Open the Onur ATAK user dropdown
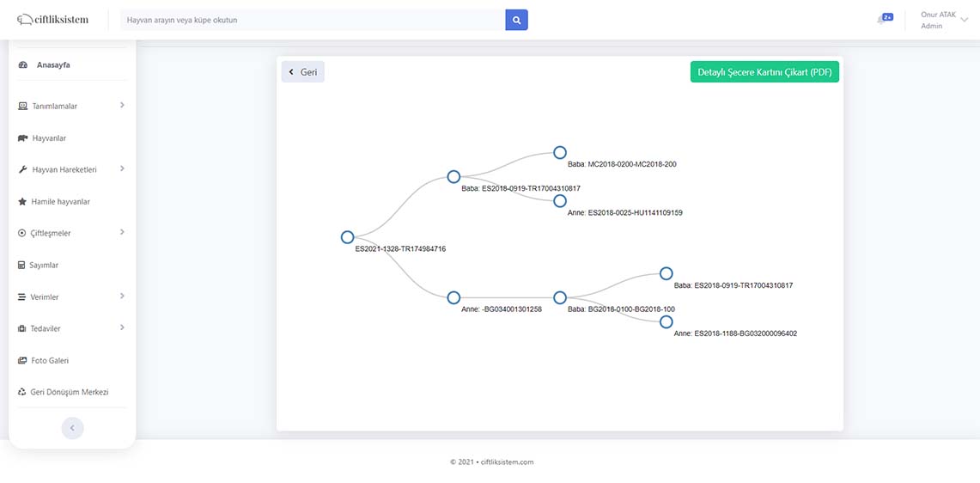This screenshot has height=483, width=980. pos(943,20)
